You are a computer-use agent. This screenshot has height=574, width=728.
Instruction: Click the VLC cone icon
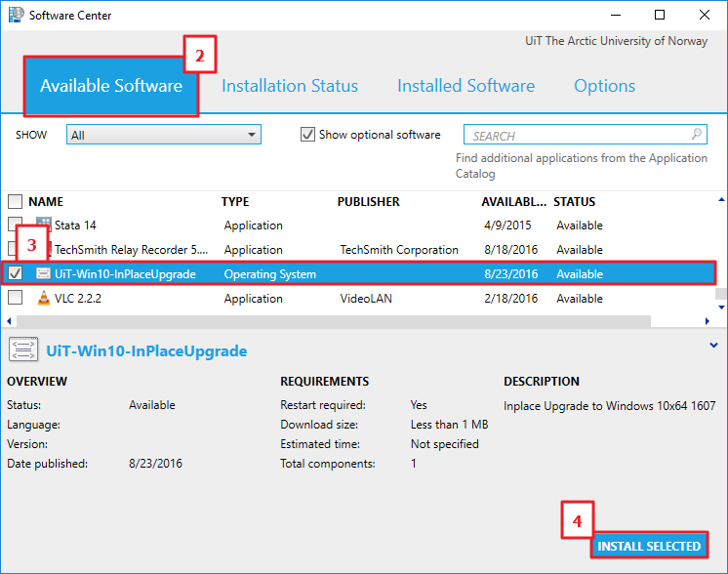pyautogui.click(x=43, y=299)
